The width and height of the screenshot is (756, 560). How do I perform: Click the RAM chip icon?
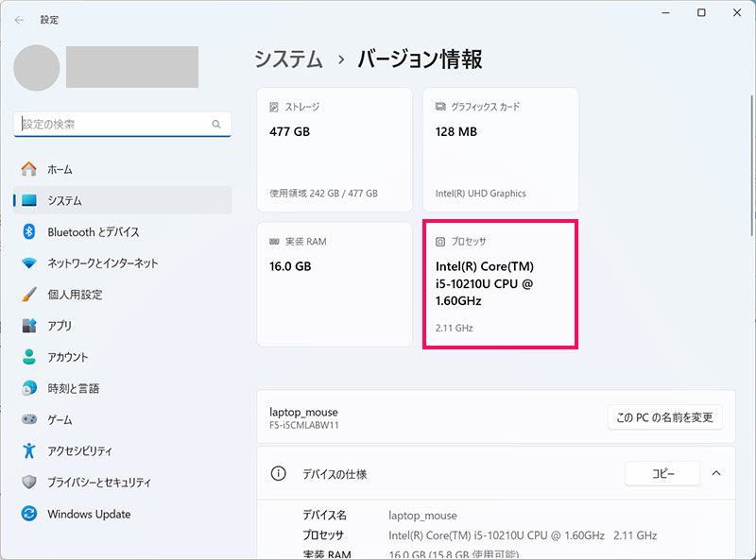pyautogui.click(x=274, y=242)
